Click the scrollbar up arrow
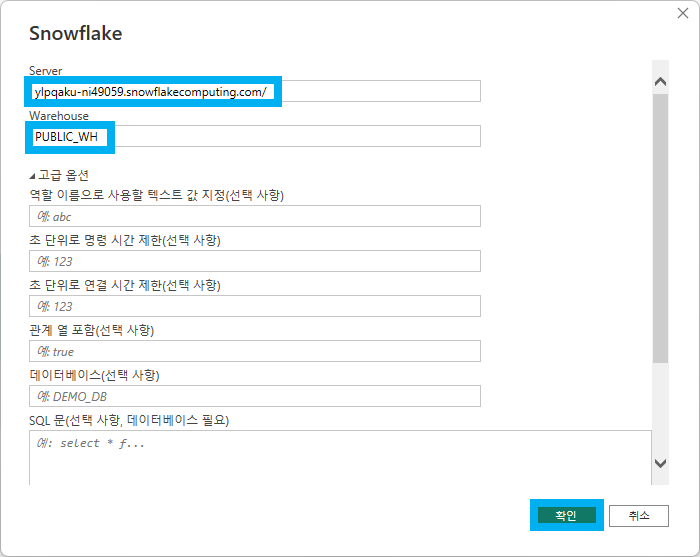The width and height of the screenshot is (700, 557). pyautogui.click(x=660, y=82)
